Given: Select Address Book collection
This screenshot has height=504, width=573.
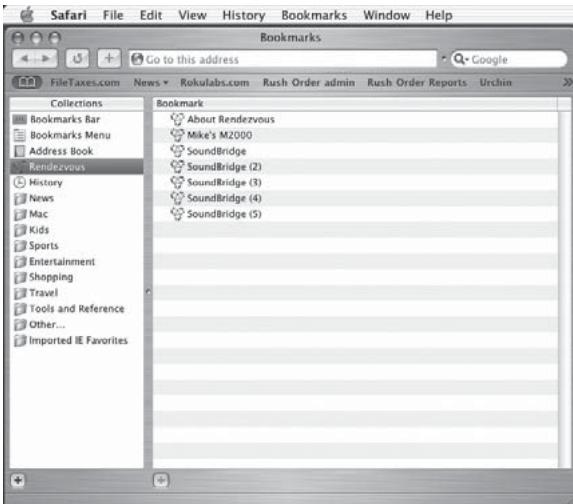Looking at the screenshot, I should point(77,151).
